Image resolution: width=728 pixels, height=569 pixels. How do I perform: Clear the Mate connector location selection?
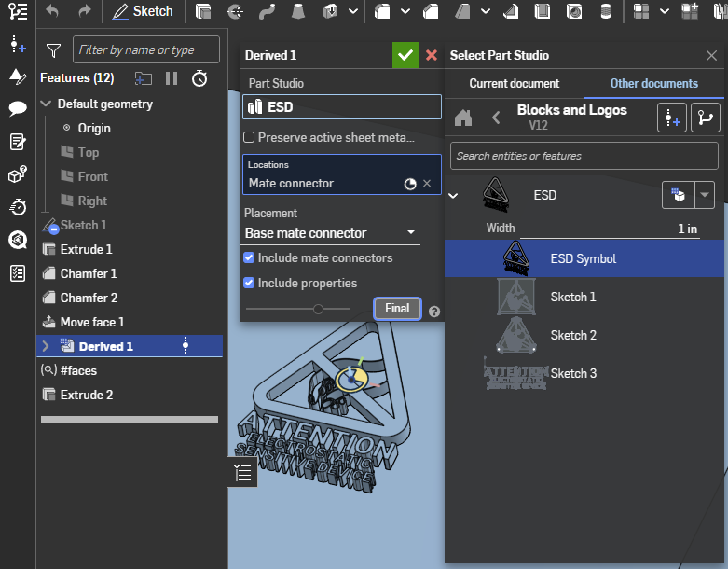click(x=427, y=183)
